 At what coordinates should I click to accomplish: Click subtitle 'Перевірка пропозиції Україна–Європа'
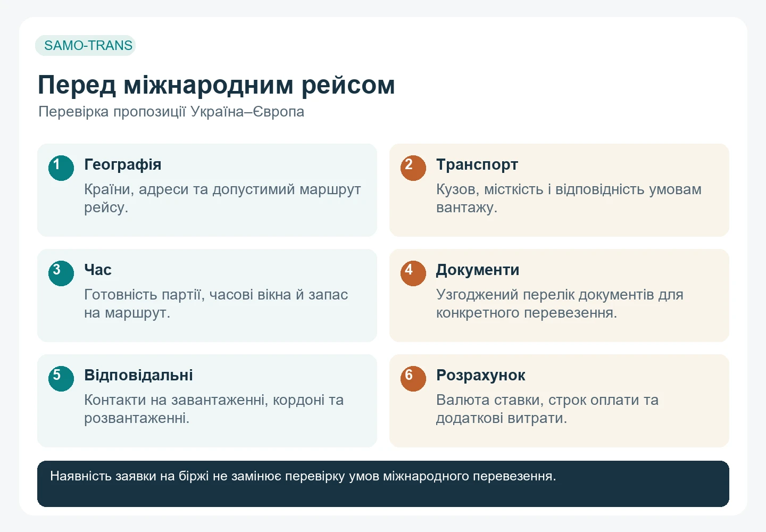click(171, 112)
